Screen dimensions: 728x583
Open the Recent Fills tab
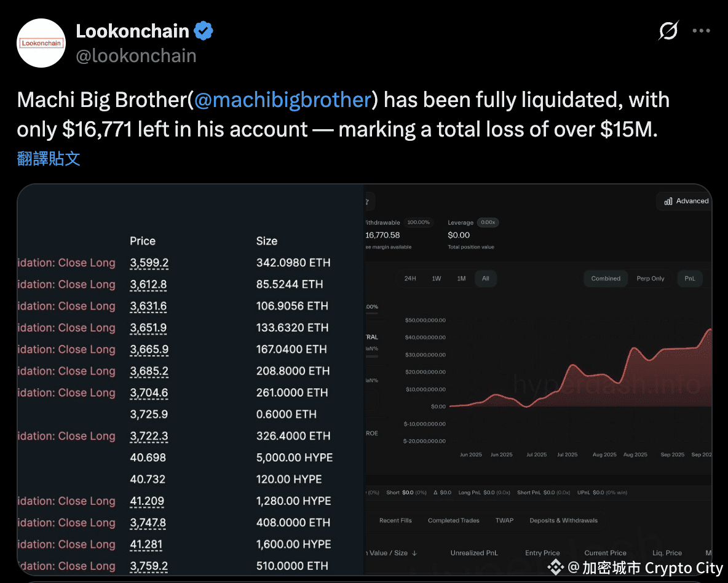[395, 520]
